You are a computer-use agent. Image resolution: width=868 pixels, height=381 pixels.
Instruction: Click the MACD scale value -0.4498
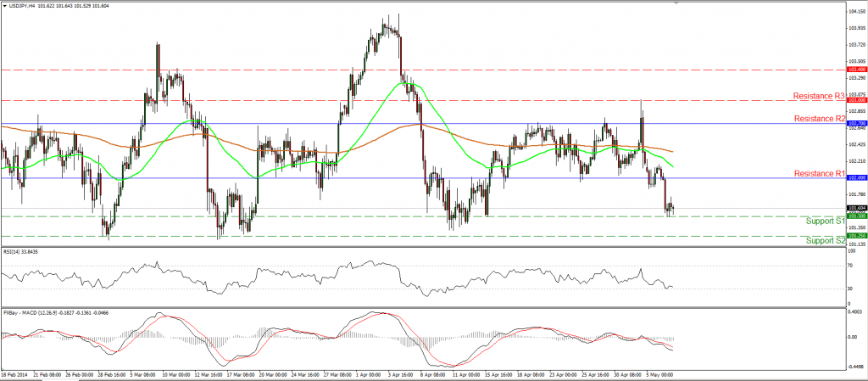856,366
